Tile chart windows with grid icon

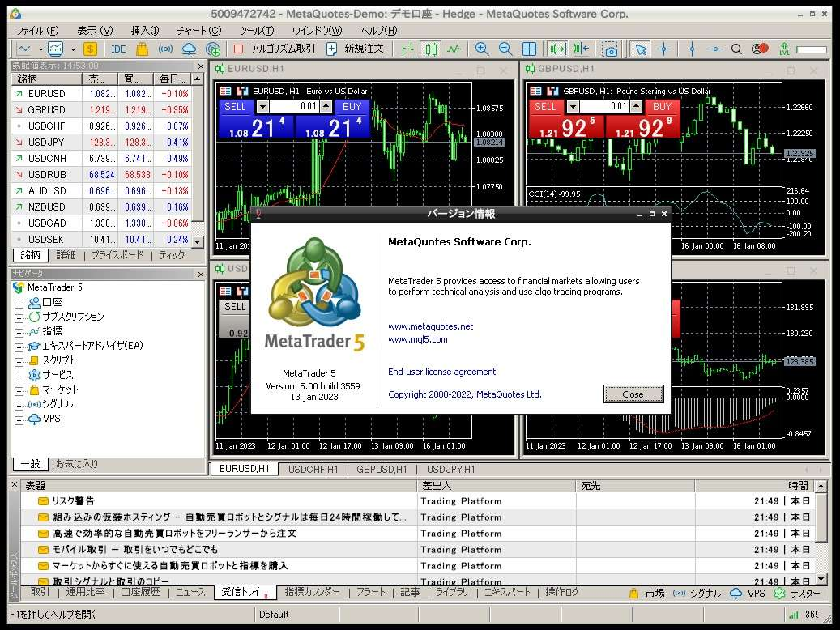pos(529,49)
